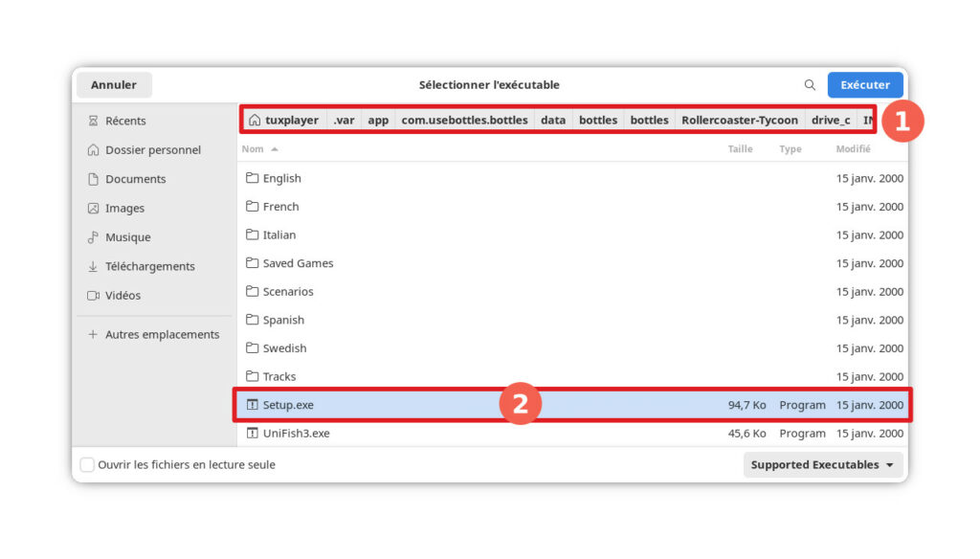
Task: Select the UniFish3.exe file row
Action: (296, 434)
